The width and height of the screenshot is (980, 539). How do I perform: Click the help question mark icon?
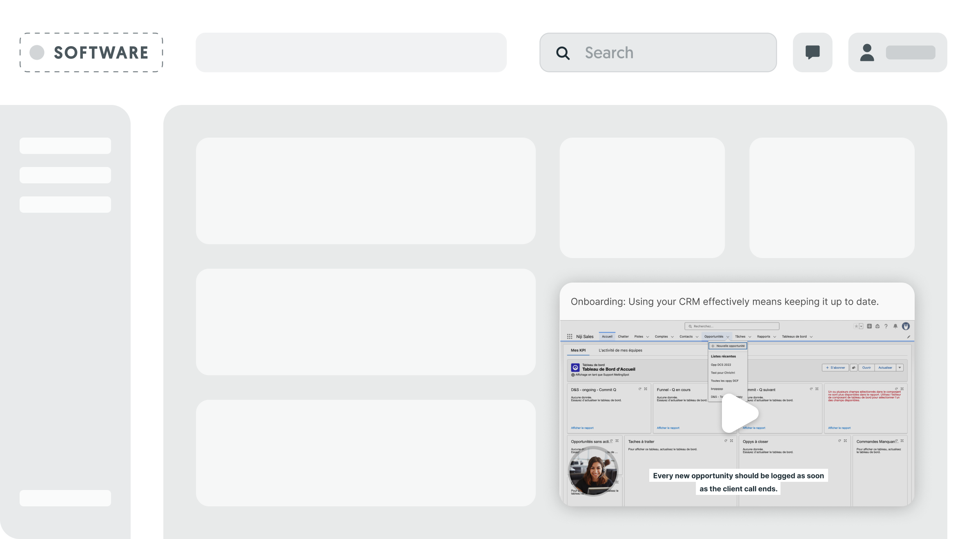pyautogui.click(x=886, y=326)
